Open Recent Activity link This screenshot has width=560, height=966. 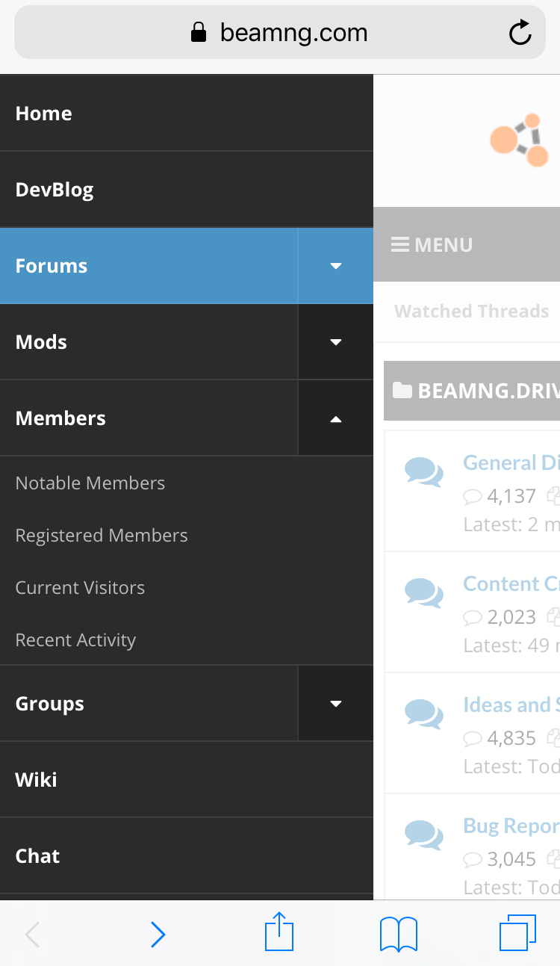point(75,640)
